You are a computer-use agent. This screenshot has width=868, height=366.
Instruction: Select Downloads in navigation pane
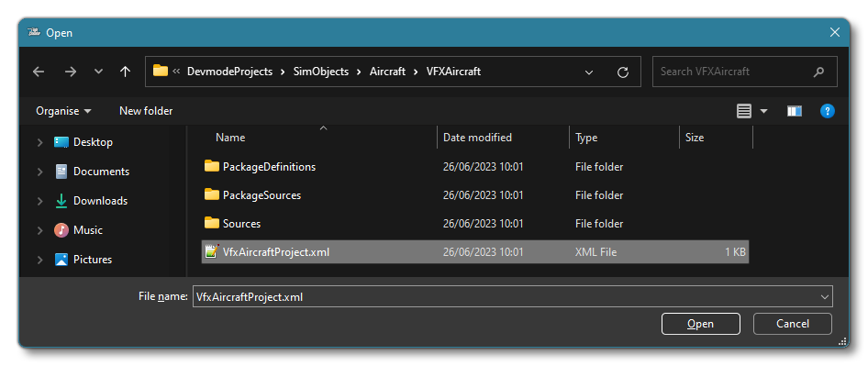point(101,201)
